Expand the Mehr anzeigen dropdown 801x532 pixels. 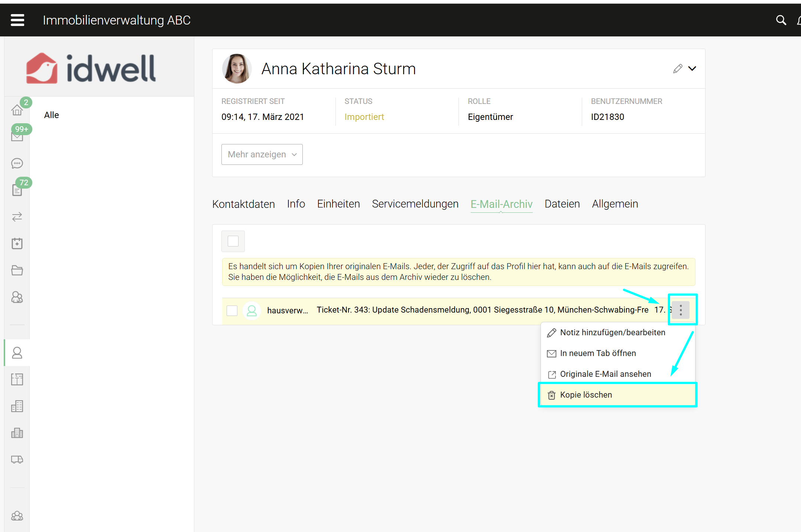point(262,154)
